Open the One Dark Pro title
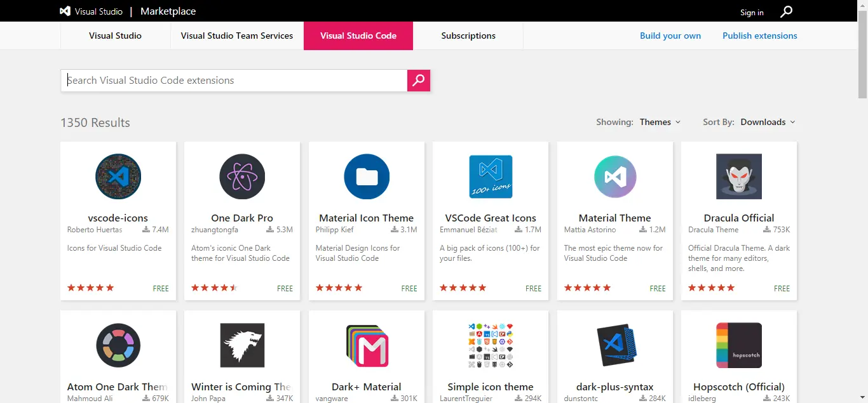 point(242,218)
